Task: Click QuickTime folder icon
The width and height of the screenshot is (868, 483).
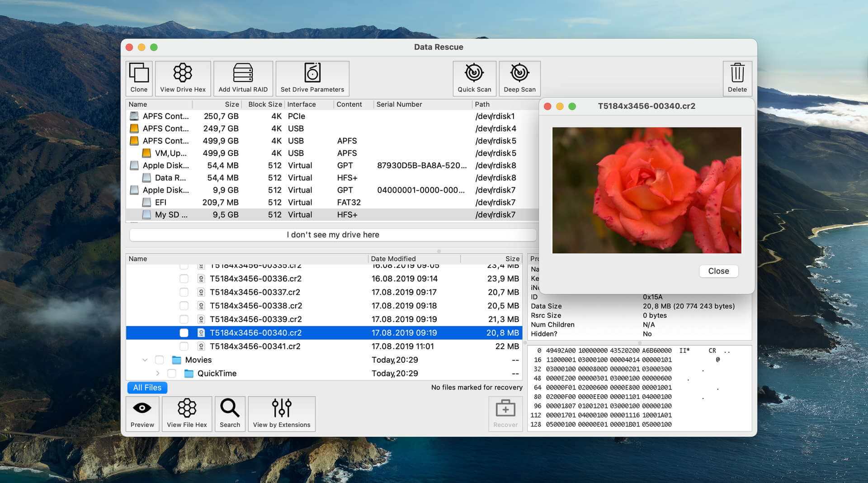Action: 189,374
